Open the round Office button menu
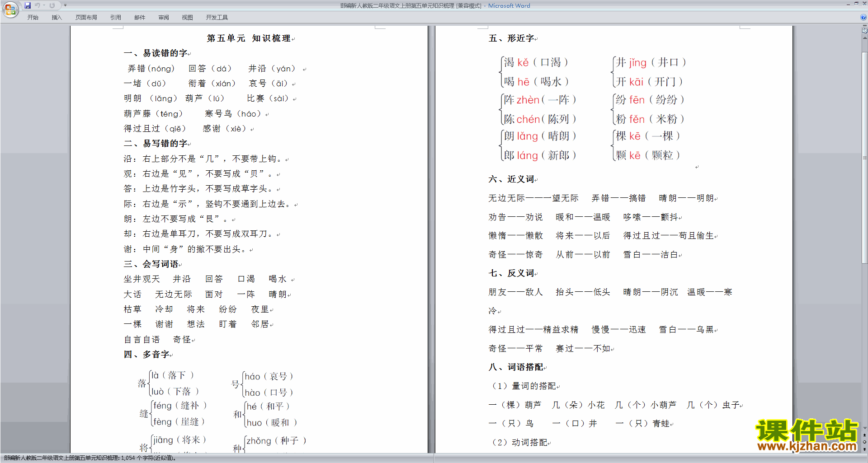The image size is (868, 463). coord(10,9)
